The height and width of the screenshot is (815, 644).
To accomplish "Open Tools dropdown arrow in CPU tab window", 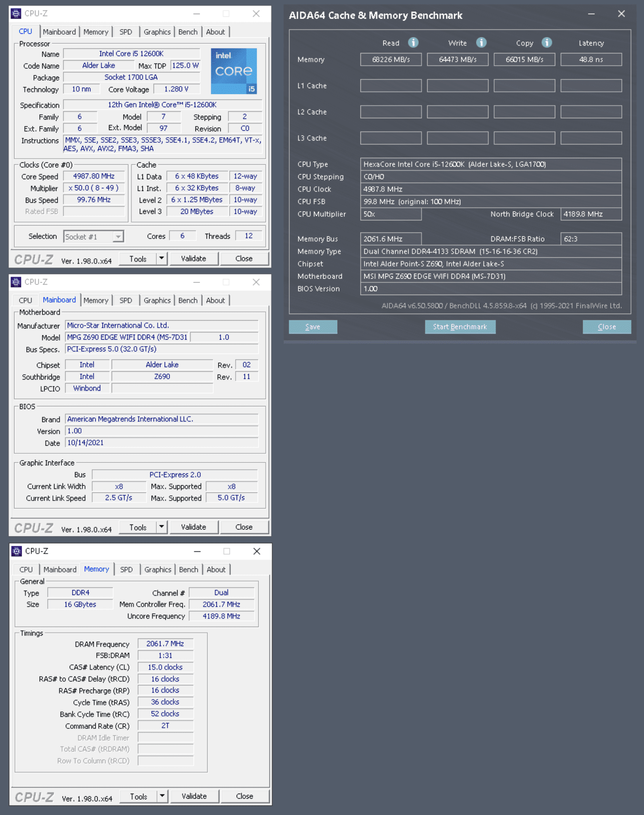I will [162, 258].
